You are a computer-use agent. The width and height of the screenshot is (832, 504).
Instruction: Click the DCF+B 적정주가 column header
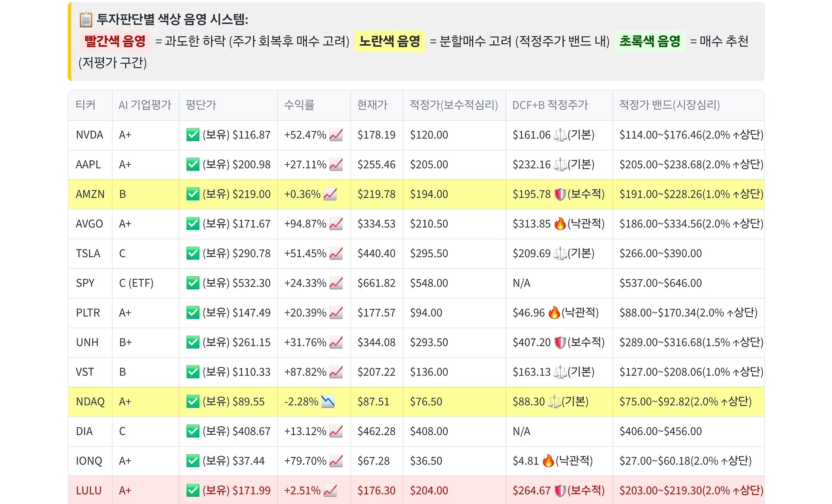tap(550, 105)
